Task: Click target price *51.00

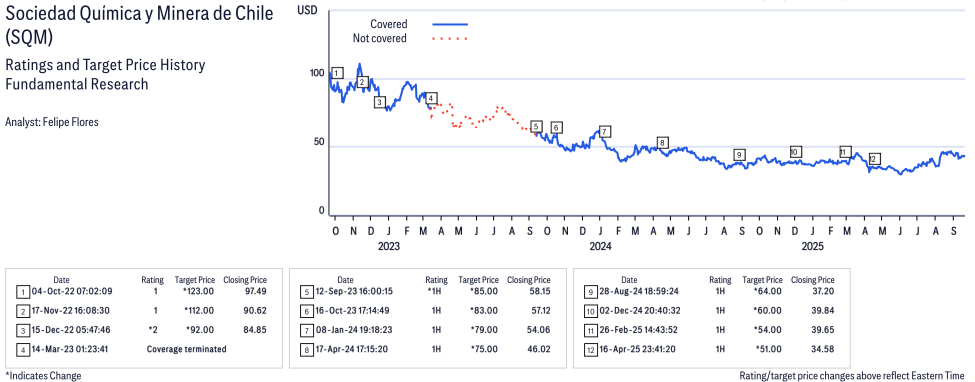Action: tap(768, 349)
